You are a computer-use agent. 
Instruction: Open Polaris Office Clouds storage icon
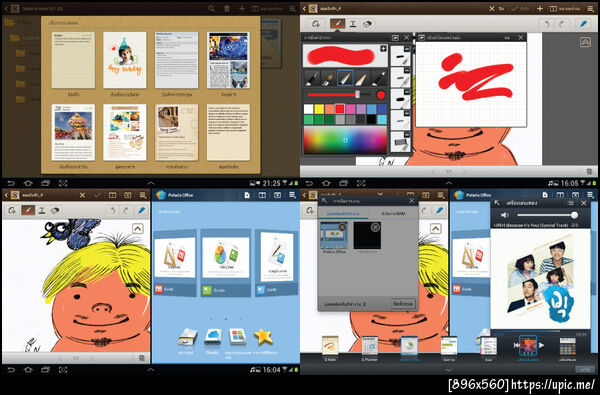213,336
